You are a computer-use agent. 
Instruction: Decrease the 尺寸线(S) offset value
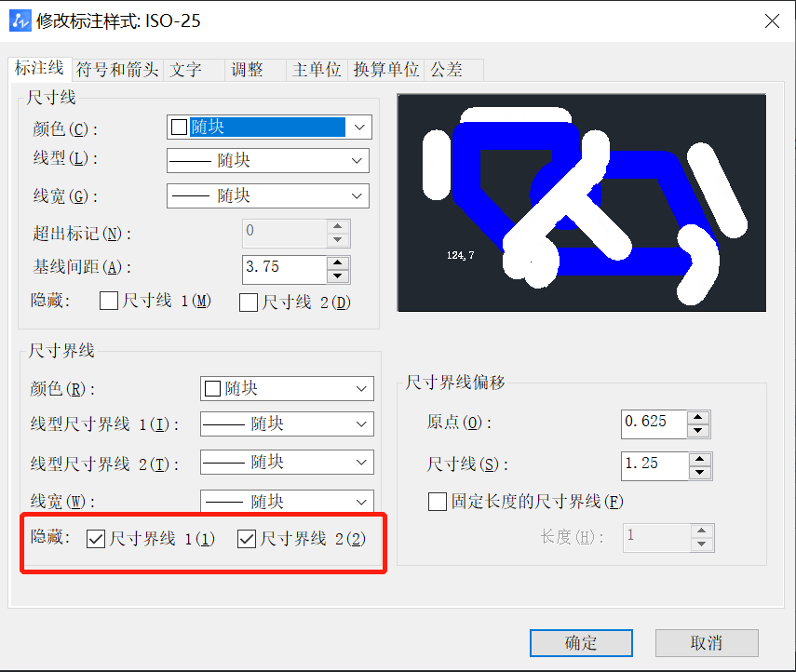pyautogui.click(x=700, y=473)
